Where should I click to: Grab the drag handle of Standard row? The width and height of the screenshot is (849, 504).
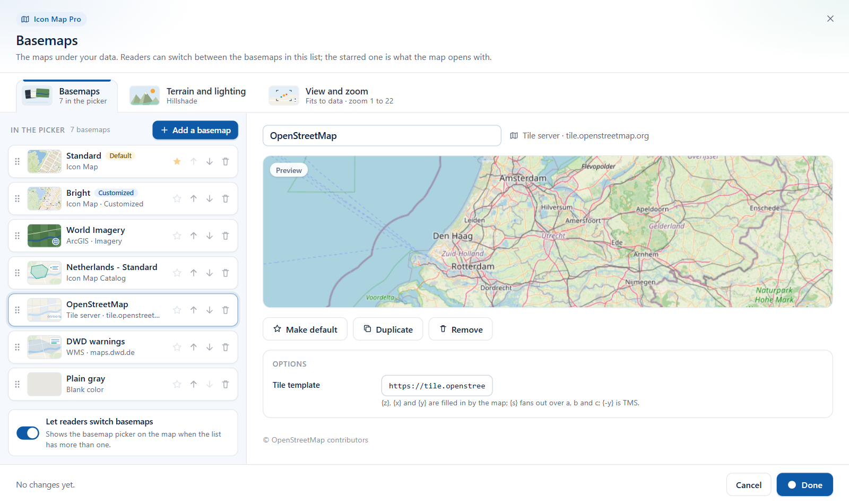pos(17,161)
